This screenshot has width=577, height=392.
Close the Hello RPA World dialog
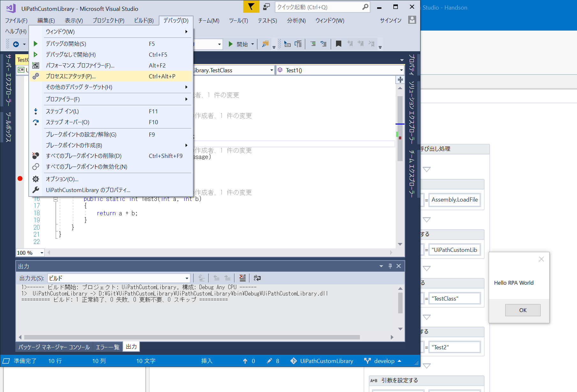(x=541, y=259)
